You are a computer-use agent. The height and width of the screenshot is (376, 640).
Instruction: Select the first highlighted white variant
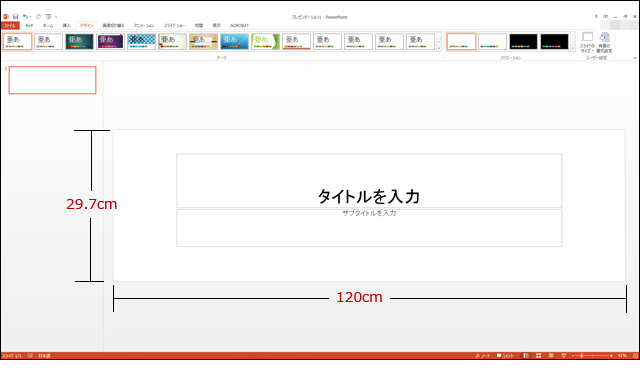point(461,42)
